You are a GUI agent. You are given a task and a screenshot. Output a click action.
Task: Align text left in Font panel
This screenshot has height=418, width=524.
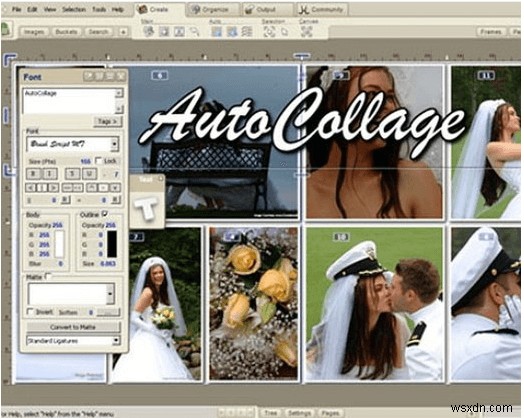point(31,188)
